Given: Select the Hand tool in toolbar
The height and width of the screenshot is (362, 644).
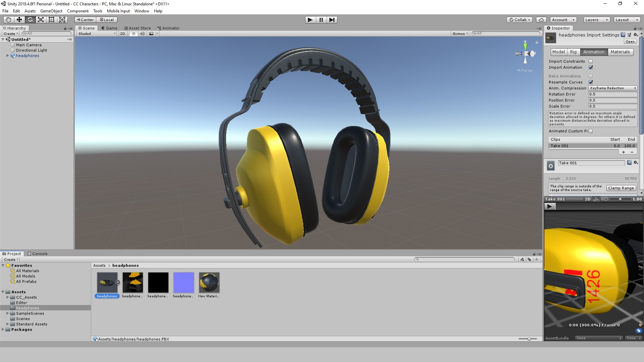Looking at the screenshot, I should pyautogui.click(x=8, y=20).
